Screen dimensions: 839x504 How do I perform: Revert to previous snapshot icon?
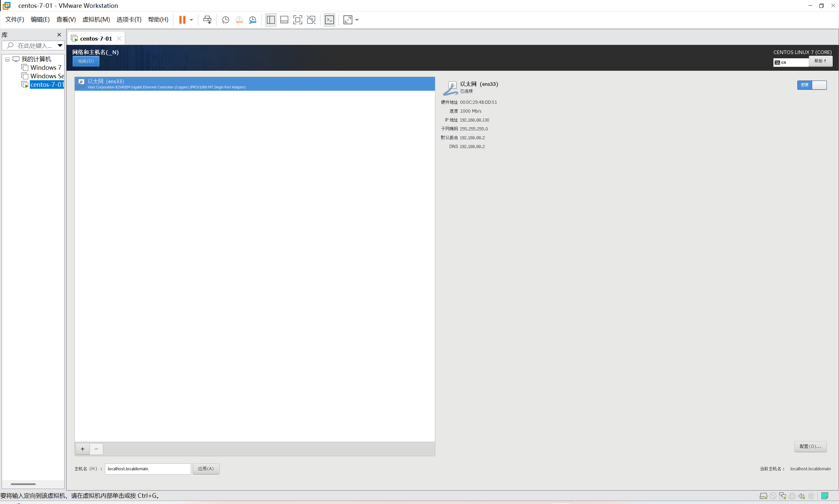tap(239, 20)
